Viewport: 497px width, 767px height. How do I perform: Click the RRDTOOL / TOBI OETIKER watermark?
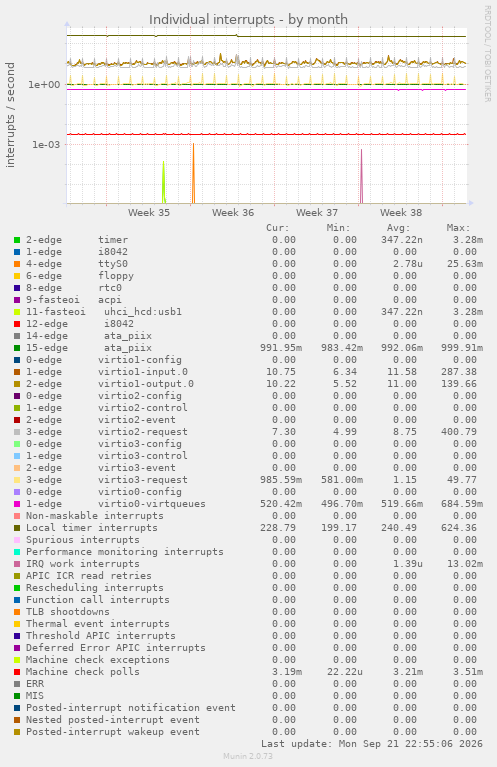click(487, 54)
